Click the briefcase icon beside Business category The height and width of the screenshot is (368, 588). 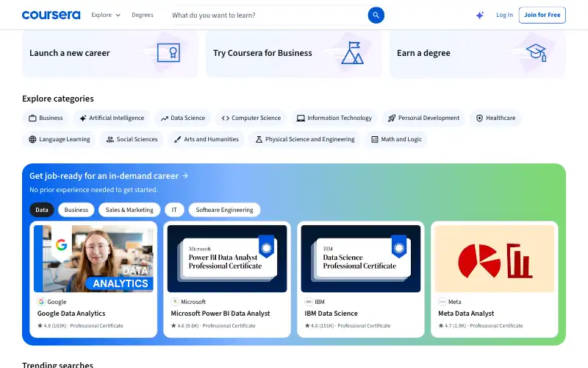32,118
